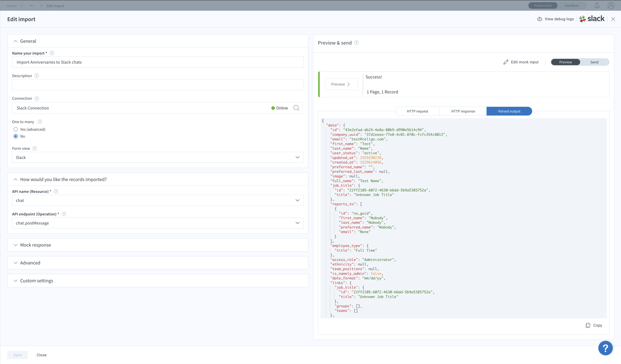Click the bug icon for debug logs

[x=540, y=19]
